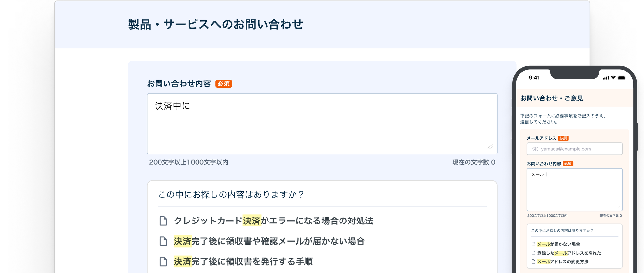Click the phone cellular signal icon
The image size is (644, 273).
[605, 78]
